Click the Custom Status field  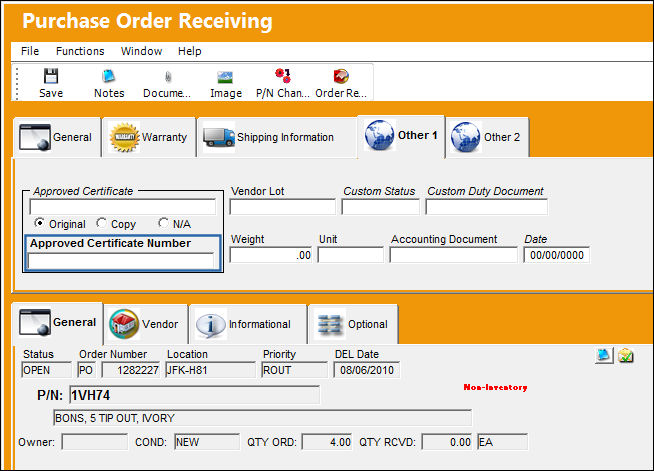[x=380, y=207]
